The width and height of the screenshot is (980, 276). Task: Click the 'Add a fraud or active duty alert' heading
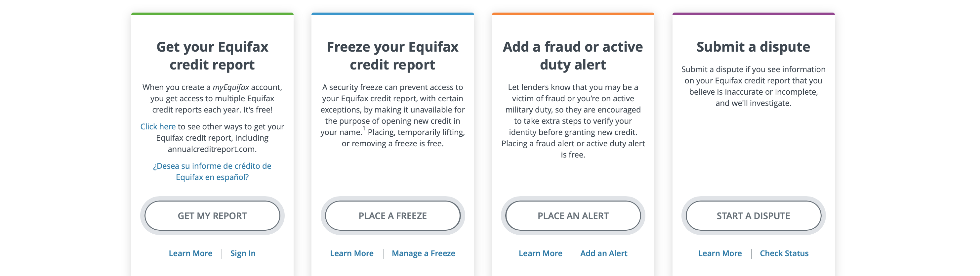(573, 56)
